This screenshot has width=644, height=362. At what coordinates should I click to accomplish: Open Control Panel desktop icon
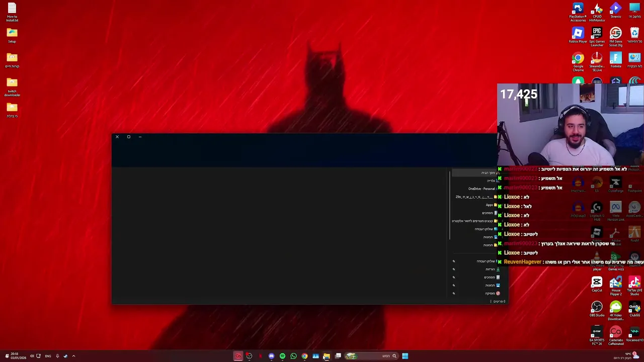coord(634,60)
